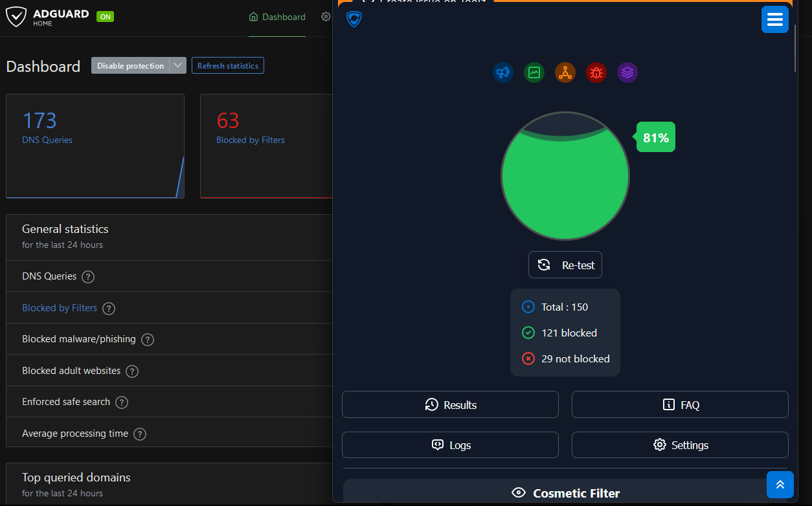Open the settings gear in the AdGuard navbar
The image size is (812, 506).
click(x=326, y=17)
